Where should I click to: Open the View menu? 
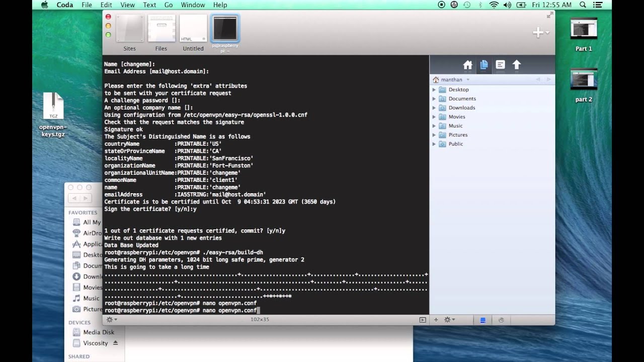coord(127,5)
